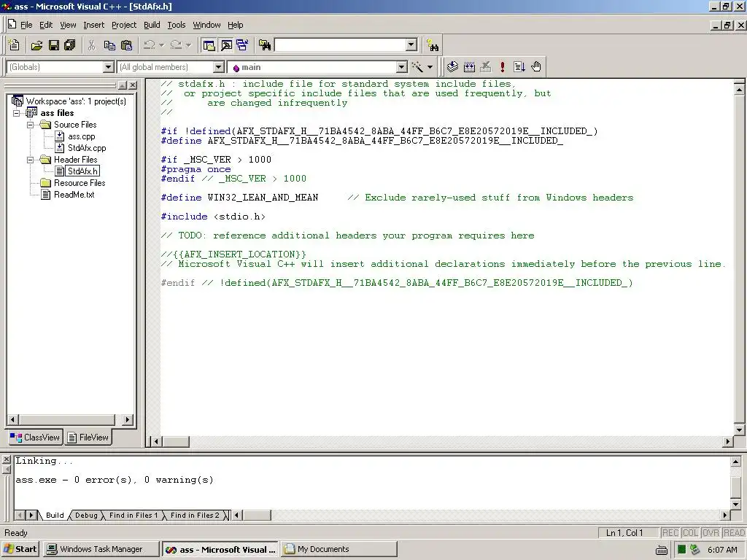
Task: Save the current file
Action: [54, 45]
